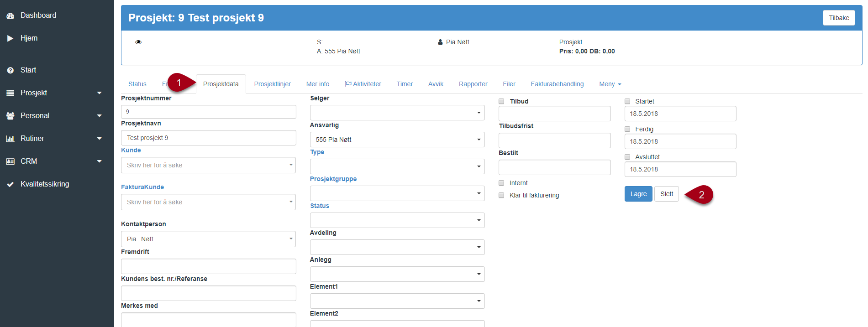
Task: Switch to the Prosjektlinjer tab
Action: click(x=273, y=84)
